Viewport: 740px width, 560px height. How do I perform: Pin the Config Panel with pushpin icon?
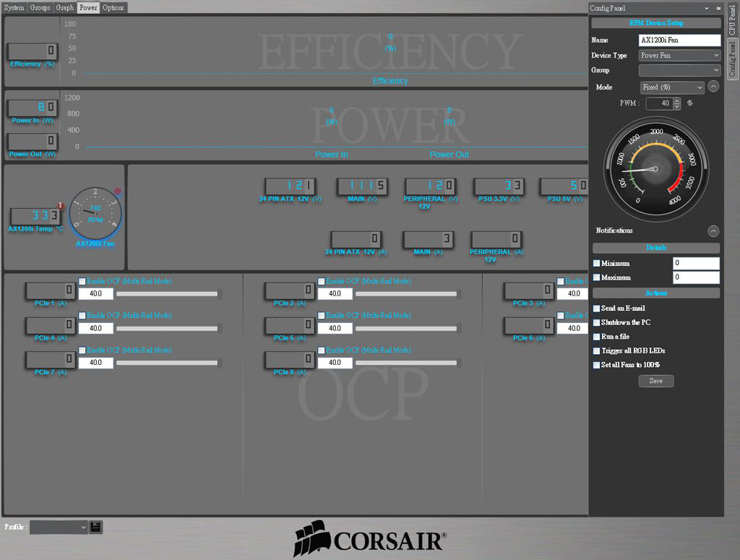tap(718, 8)
